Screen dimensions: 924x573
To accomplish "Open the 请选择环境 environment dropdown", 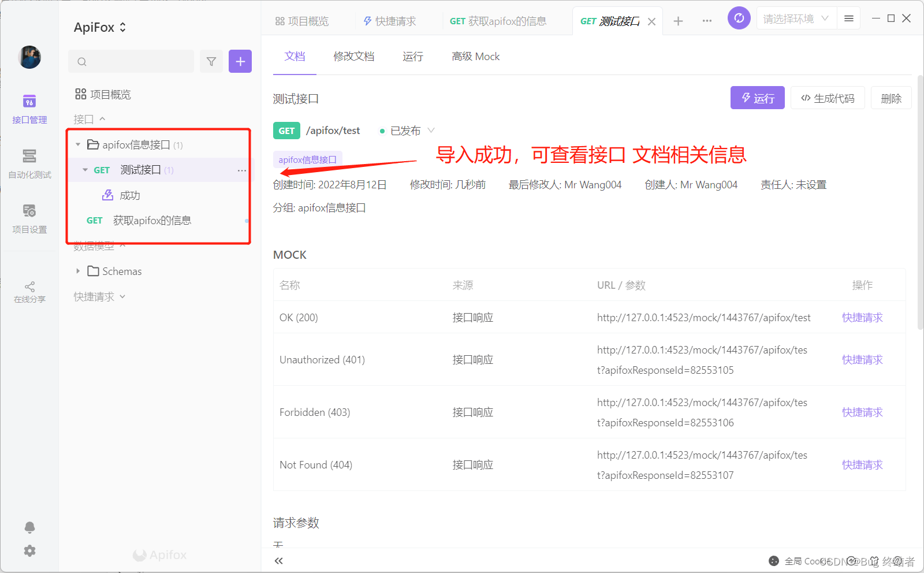I will 795,18.
